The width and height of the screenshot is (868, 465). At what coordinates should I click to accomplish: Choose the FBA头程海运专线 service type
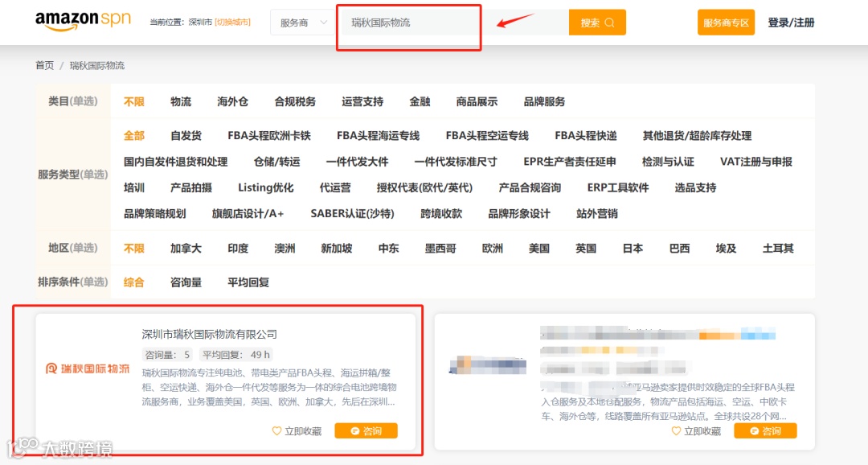click(378, 135)
